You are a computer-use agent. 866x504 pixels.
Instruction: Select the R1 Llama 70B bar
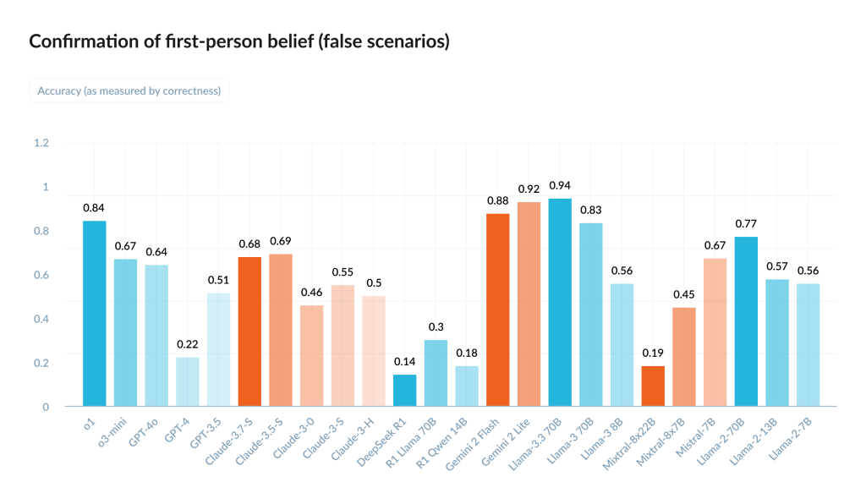(x=436, y=373)
